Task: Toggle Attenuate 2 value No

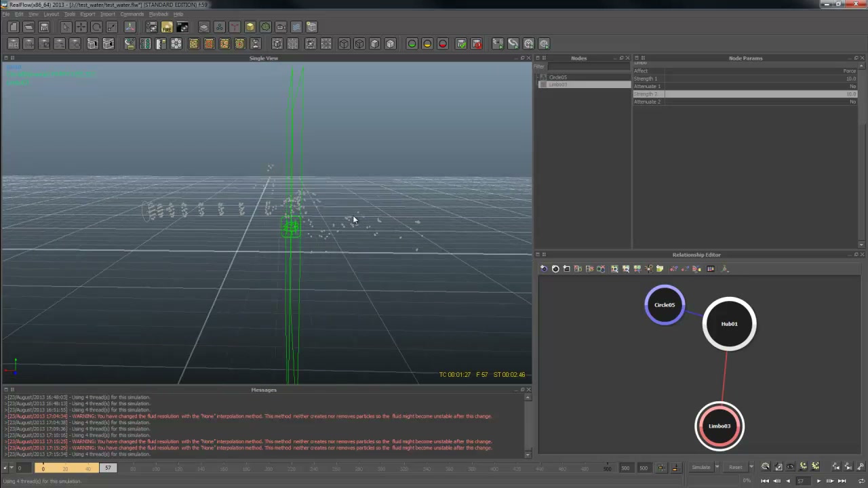Action: tap(852, 102)
